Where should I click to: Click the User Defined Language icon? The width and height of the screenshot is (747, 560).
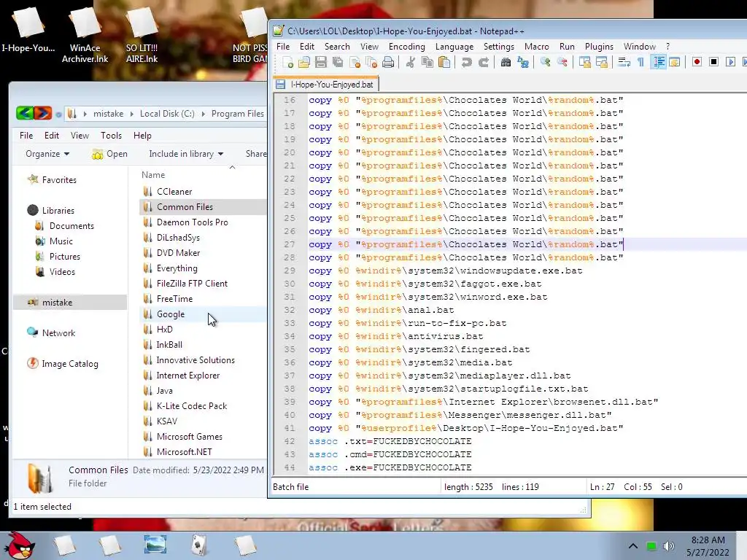pos(675,63)
